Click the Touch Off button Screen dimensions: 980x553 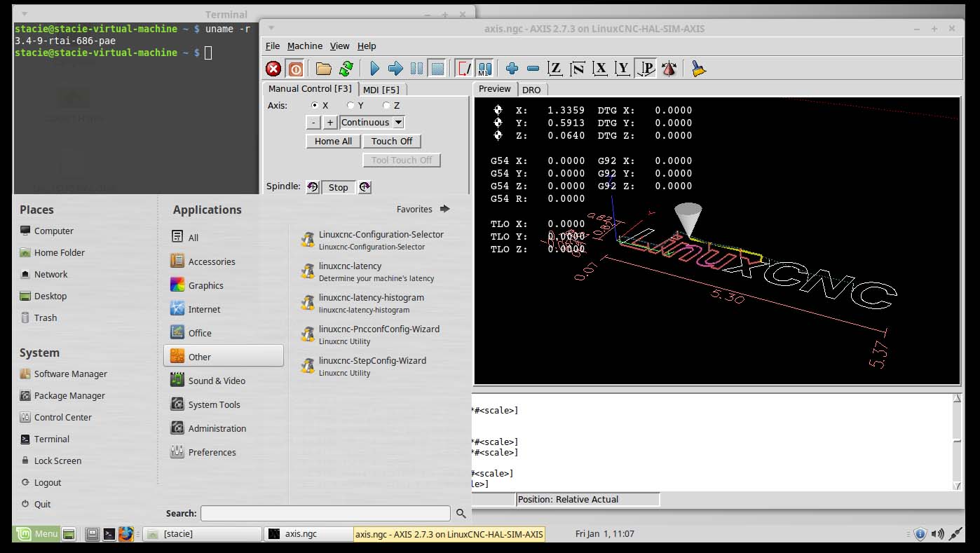coord(392,142)
